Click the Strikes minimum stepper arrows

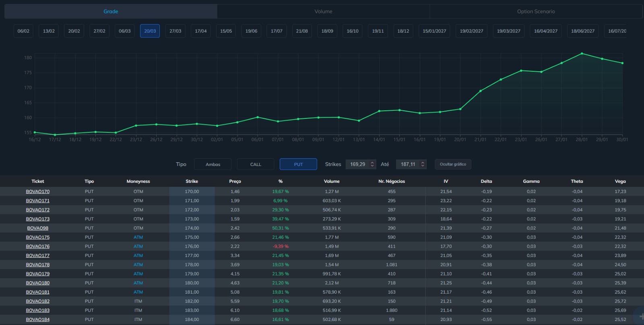pos(372,164)
